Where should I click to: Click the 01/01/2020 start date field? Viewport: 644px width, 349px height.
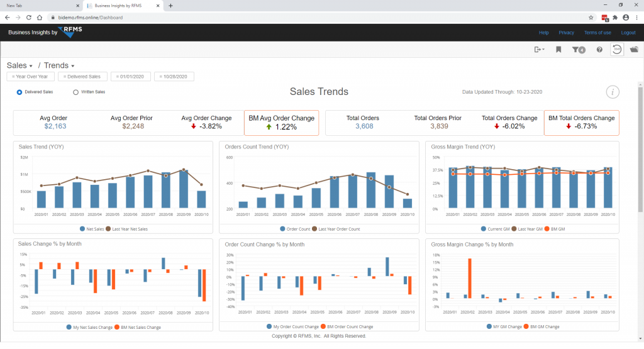coord(131,77)
